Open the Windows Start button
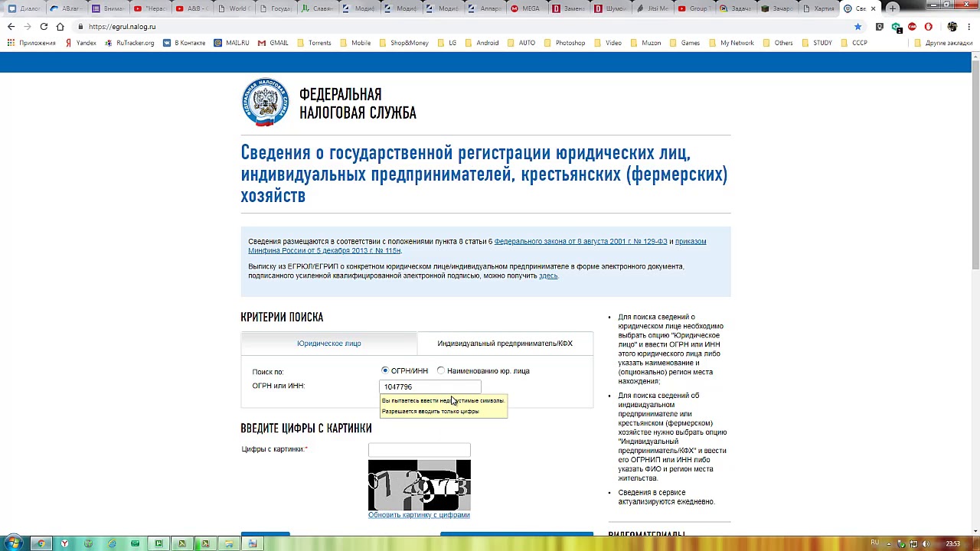 tap(14, 543)
